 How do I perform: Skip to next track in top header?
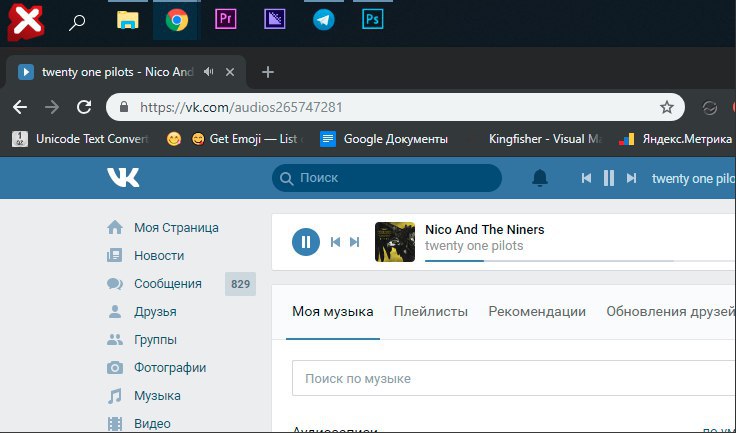[631, 178]
